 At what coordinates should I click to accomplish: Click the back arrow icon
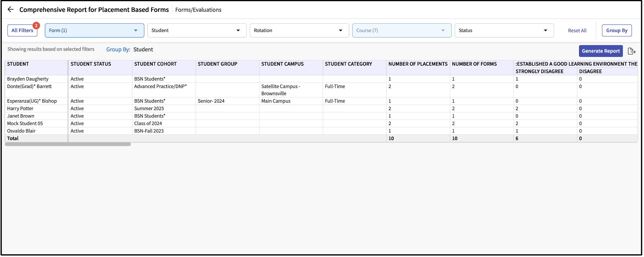tap(11, 10)
